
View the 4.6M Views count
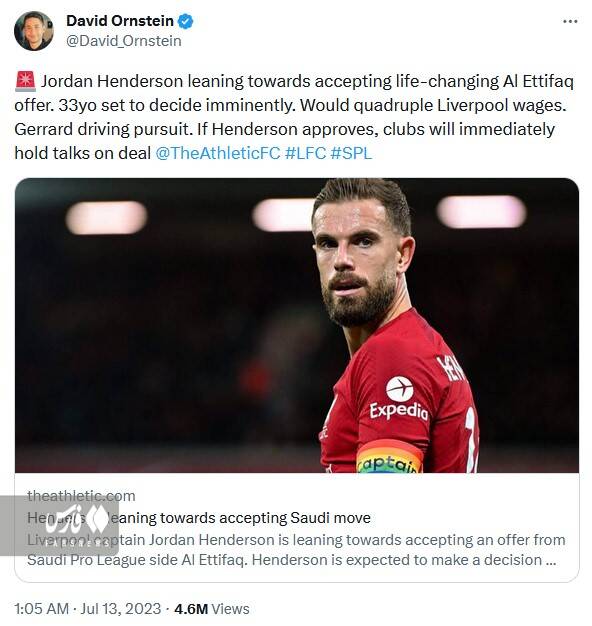pos(212,609)
